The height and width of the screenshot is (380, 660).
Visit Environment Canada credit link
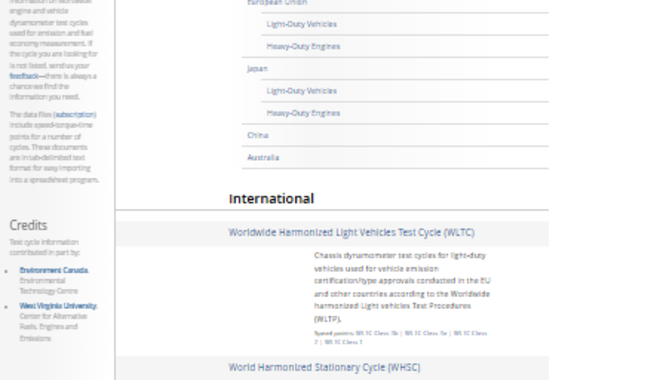coord(54,270)
